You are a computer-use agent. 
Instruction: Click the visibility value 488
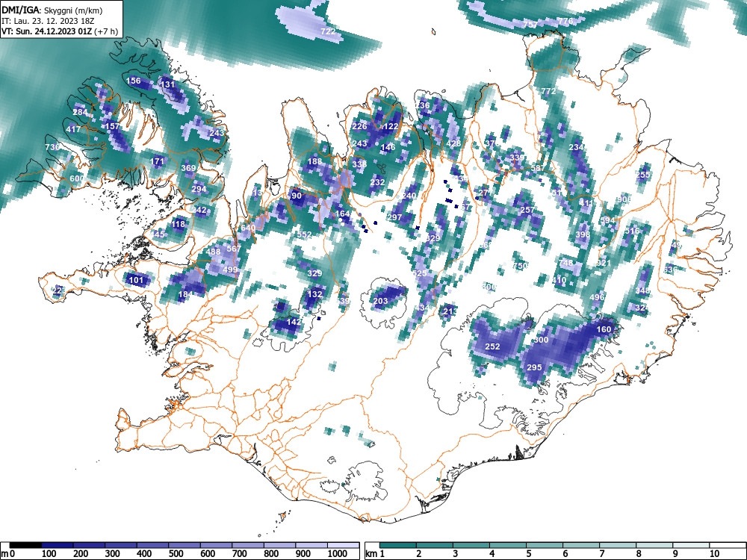tap(213, 252)
